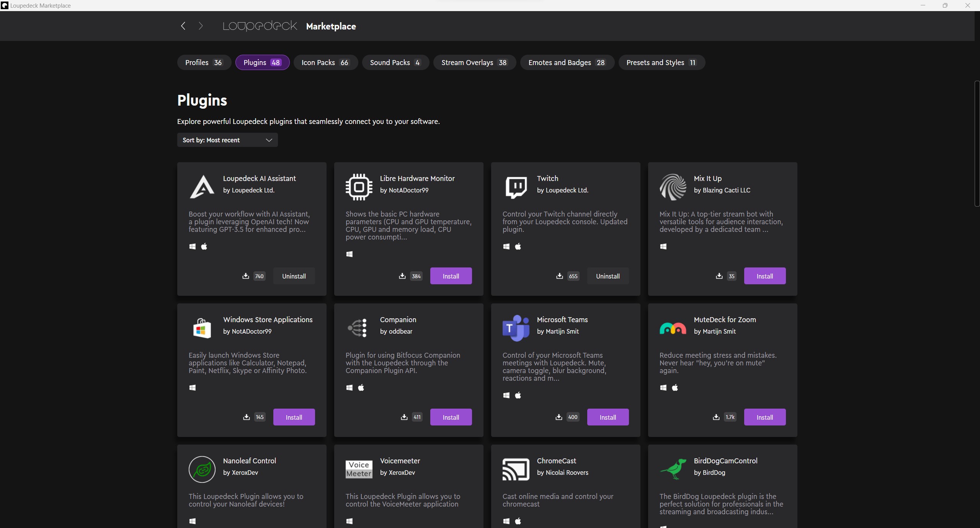Click Windows platform icon on Microsoft Teams card
Image resolution: width=980 pixels, height=528 pixels.
point(506,395)
